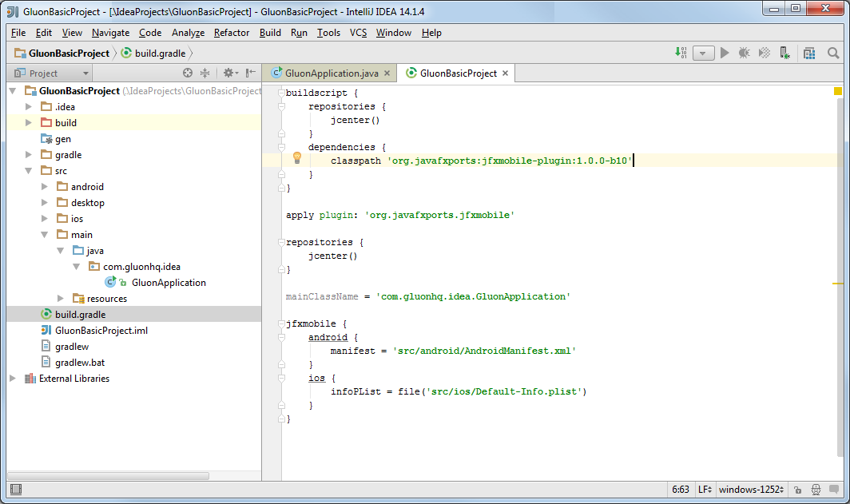Collapse the src folder
Image resolution: width=850 pixels, height=504 pixels.
point(29,171)
